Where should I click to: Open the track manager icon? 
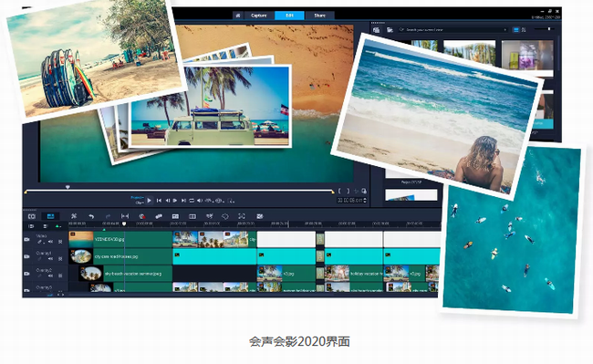(46, 226)
